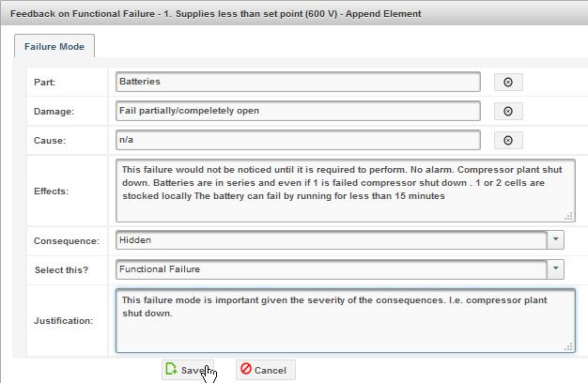Screen dimensions: 588x383
Task: Click the Save icon
Action: pos(171,370)
